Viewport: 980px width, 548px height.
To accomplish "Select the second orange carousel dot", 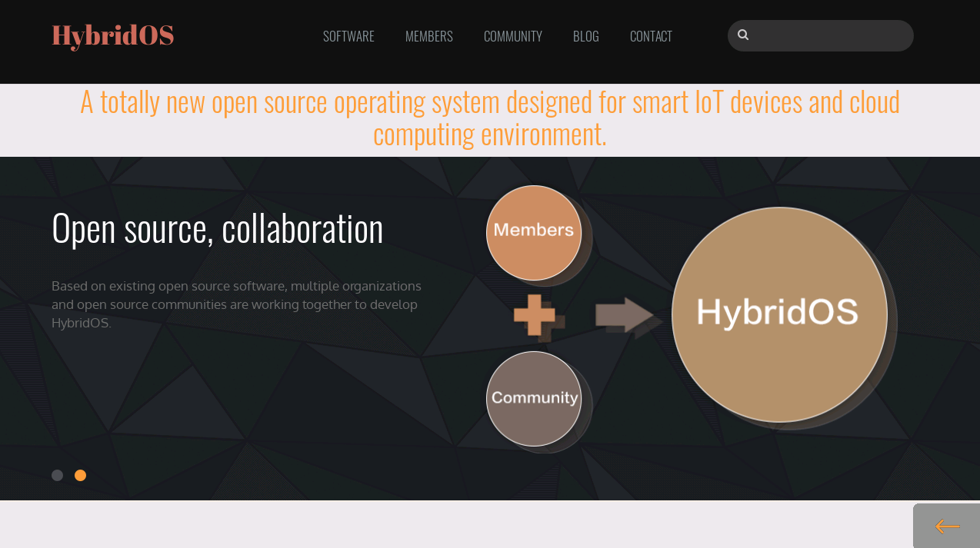I will point(80,475).
